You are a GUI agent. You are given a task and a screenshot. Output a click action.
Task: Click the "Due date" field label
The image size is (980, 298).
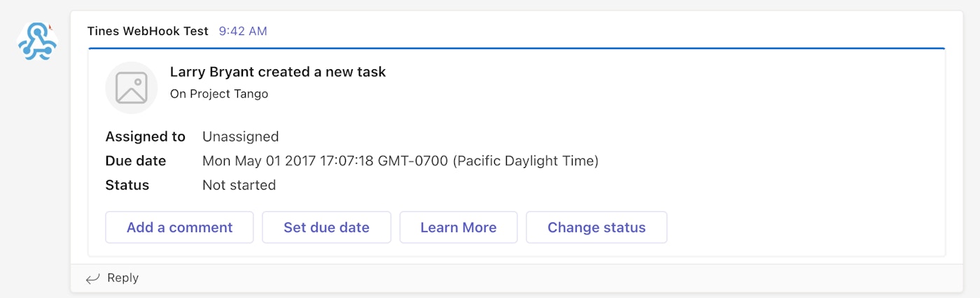click(136, 161)
